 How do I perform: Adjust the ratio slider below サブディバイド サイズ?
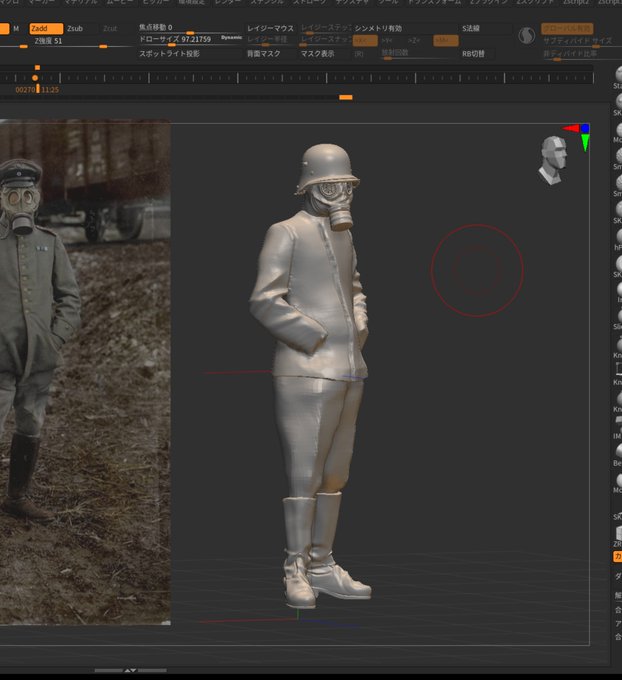pos(581,54)
